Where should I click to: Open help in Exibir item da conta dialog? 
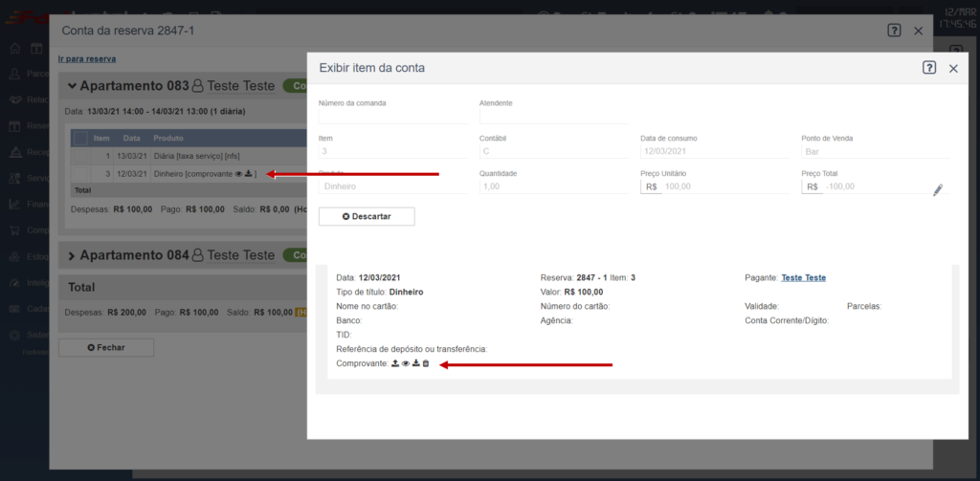929,68
